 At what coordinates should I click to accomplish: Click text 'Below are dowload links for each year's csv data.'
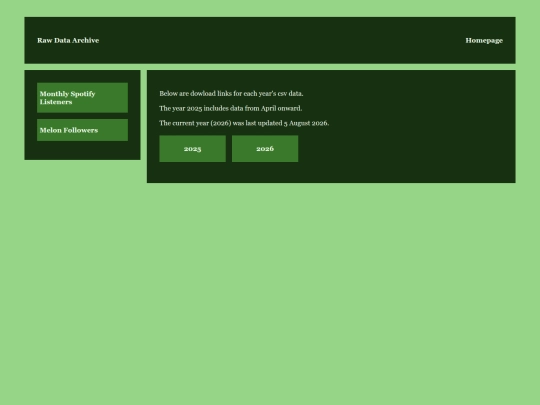tap(231, 94)
